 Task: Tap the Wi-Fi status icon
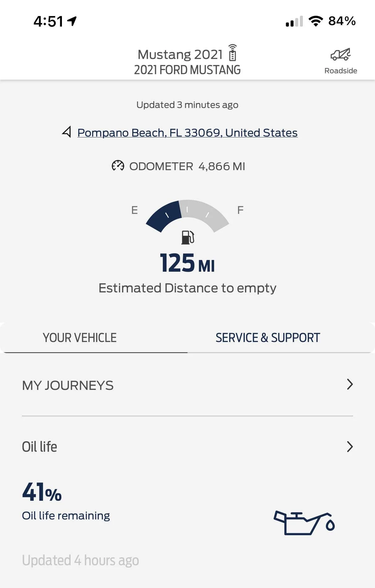(x=316, y=21)
